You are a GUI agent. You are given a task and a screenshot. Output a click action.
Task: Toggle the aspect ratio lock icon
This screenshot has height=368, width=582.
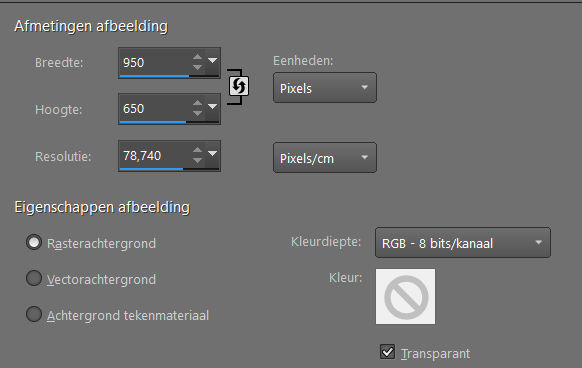point(238,86)
